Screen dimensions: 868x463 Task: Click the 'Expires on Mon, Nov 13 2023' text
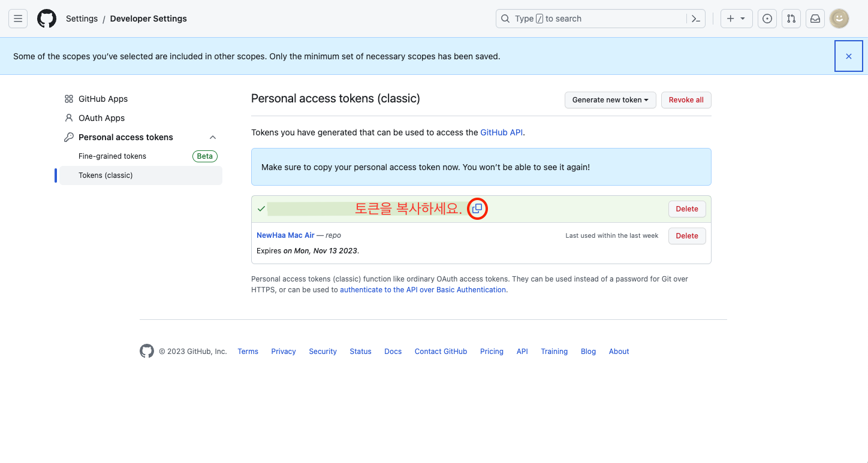point(308,251)
